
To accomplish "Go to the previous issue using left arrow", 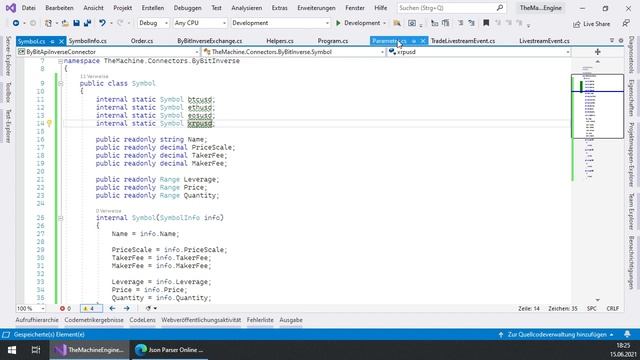I will pos(112,309).
